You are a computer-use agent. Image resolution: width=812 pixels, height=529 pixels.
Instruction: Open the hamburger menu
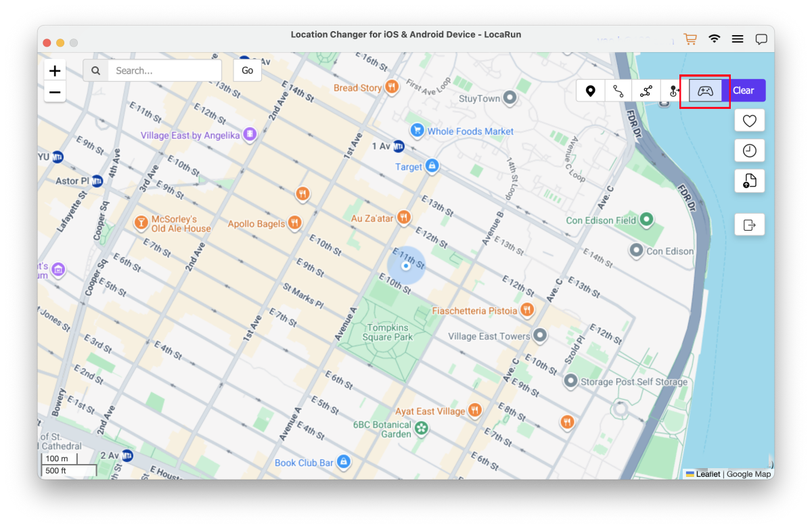738,39
